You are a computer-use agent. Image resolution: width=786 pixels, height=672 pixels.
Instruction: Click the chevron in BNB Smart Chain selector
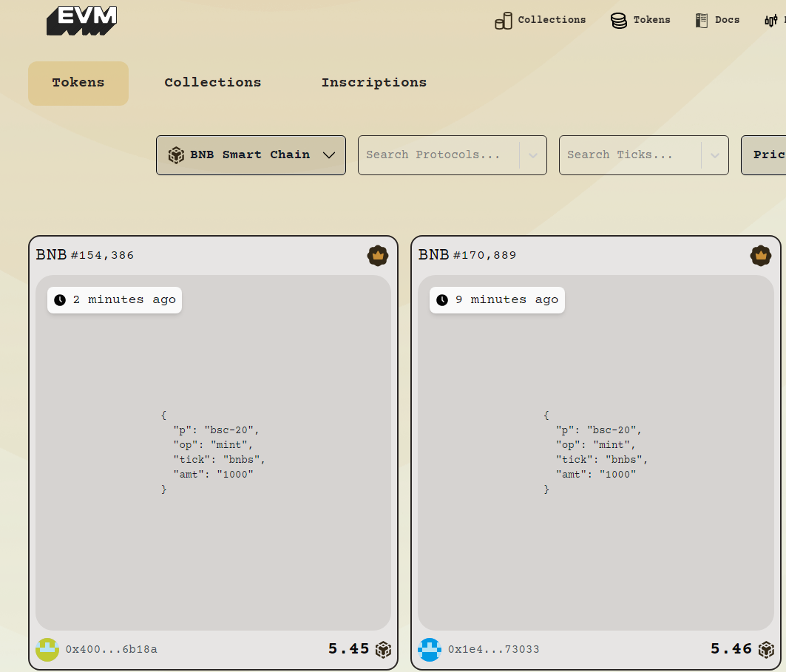[x=329, y=155]
